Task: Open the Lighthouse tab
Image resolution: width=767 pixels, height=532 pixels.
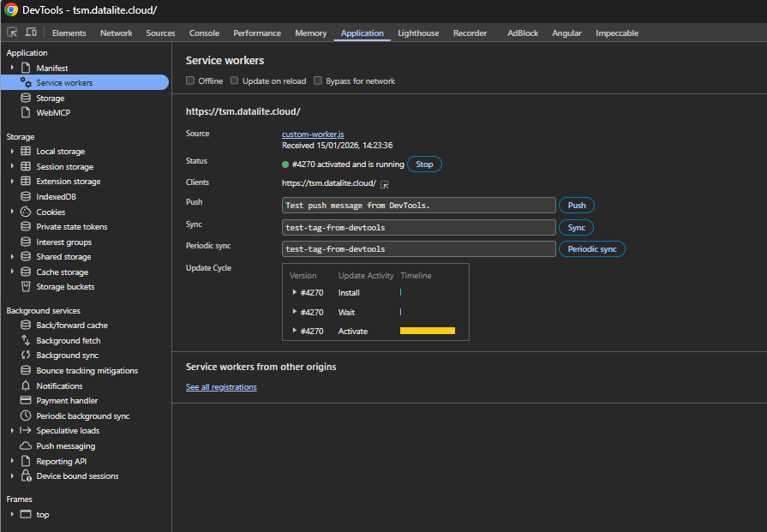Action: (x=418, y=33)
